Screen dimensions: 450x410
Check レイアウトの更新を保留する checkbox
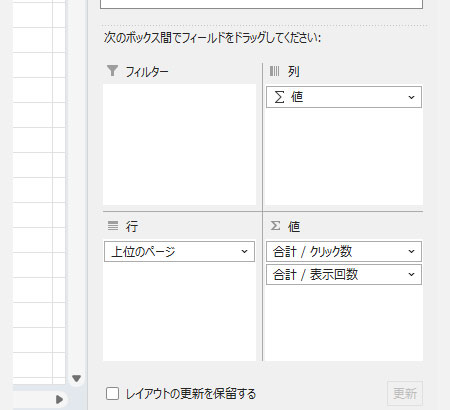click(x=112, y=393)
